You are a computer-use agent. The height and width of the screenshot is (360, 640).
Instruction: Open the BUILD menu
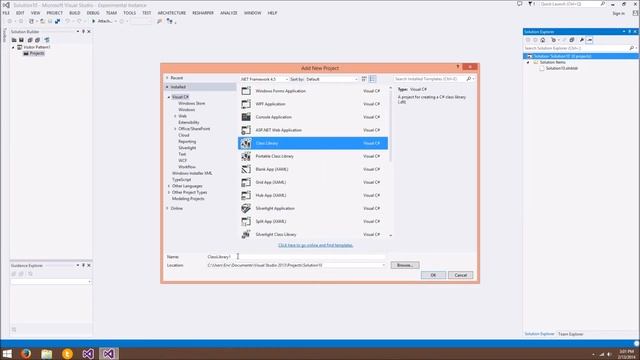[x=75, y=13]
